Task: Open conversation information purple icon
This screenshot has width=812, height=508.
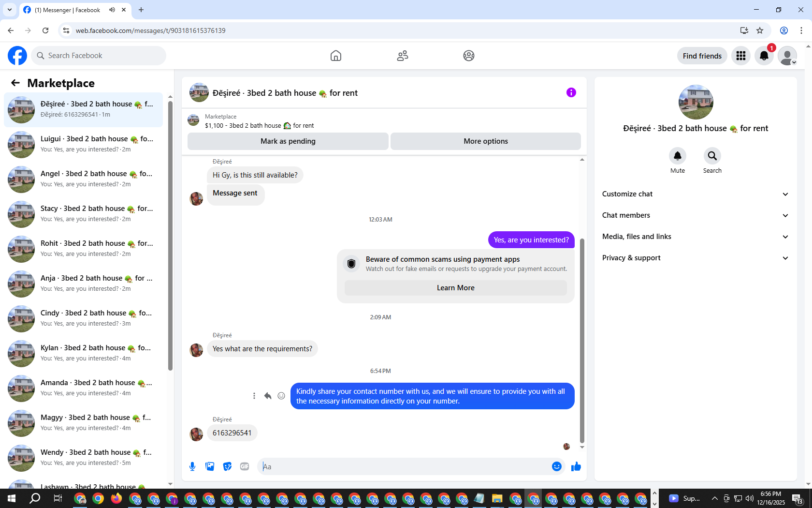Action: (571, 92)
